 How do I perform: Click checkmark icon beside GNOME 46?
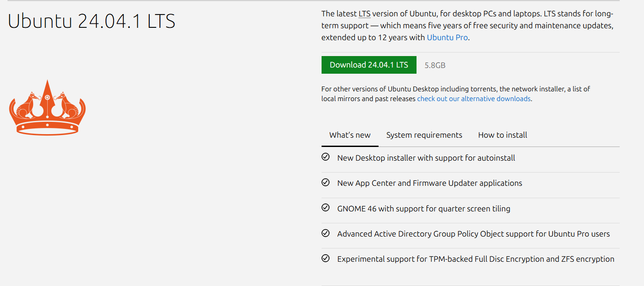326,207
